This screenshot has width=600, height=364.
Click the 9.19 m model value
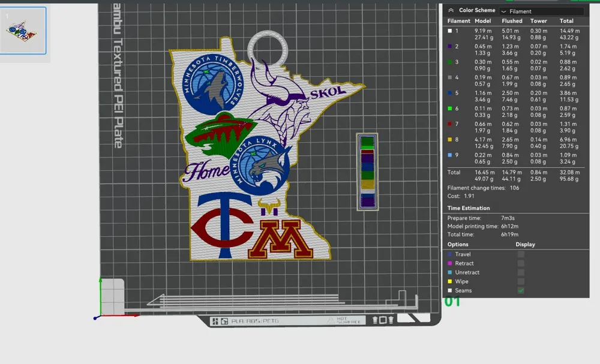(483, 31)
